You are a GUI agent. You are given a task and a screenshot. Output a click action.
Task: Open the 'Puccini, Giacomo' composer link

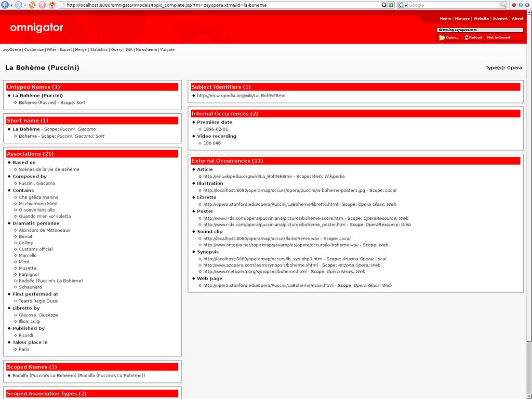pos(37,183)
